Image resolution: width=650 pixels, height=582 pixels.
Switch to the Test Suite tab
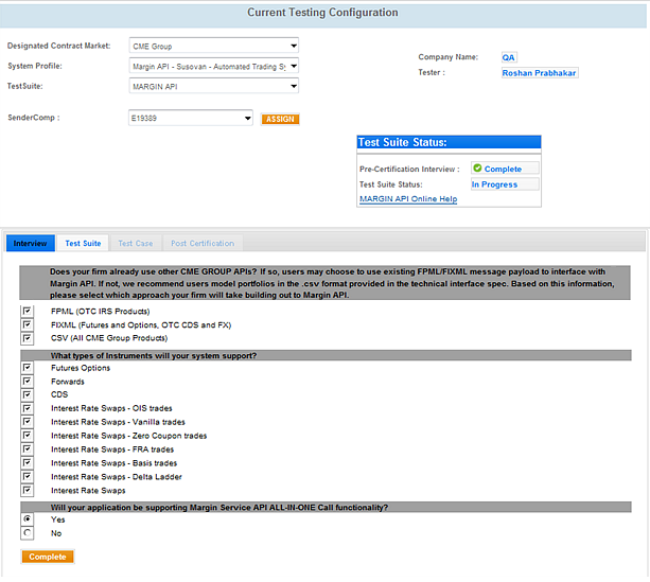[x=83, y=243]
